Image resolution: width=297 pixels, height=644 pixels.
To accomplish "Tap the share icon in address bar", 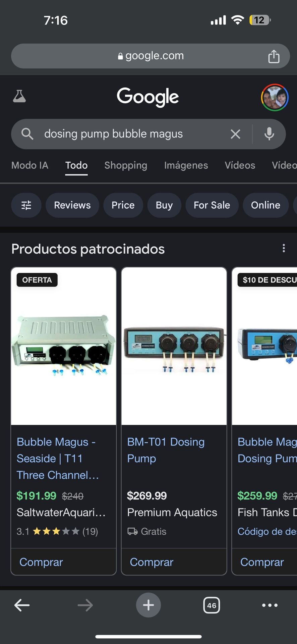I will point(274,56).
